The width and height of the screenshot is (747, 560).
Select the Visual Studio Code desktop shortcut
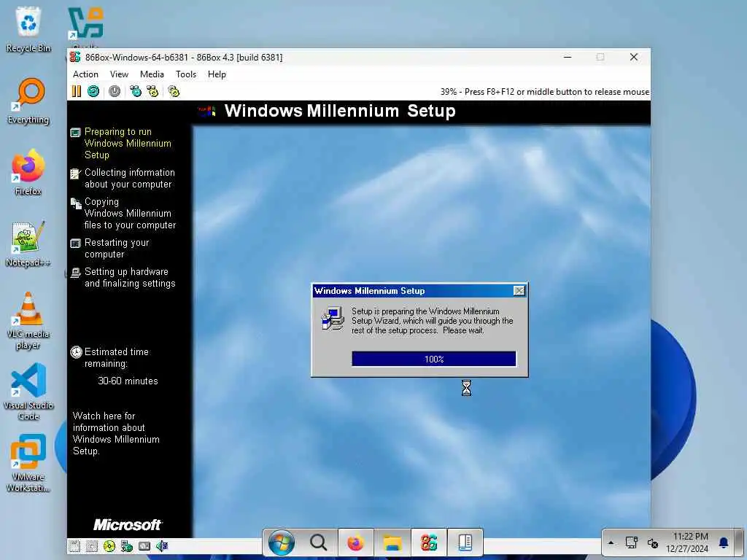pos(28,392)
